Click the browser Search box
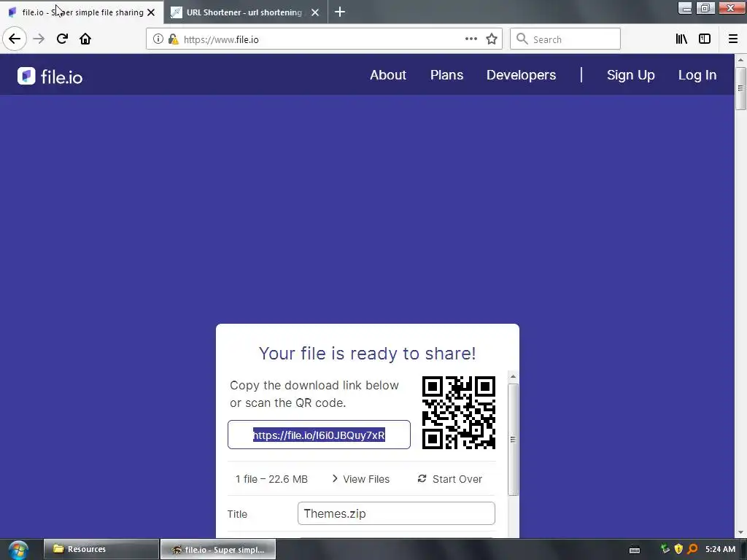 tap(565, 39)
